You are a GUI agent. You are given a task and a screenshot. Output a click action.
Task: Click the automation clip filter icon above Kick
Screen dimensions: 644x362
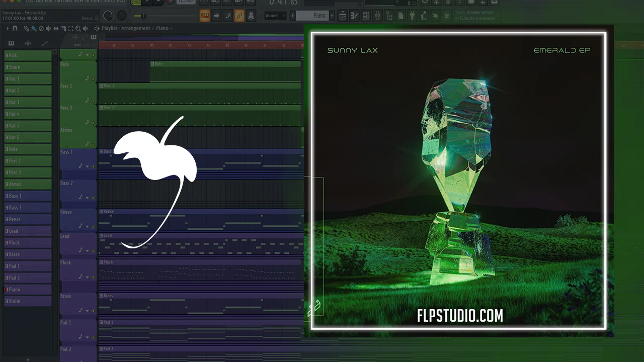(x=44, y=43)
